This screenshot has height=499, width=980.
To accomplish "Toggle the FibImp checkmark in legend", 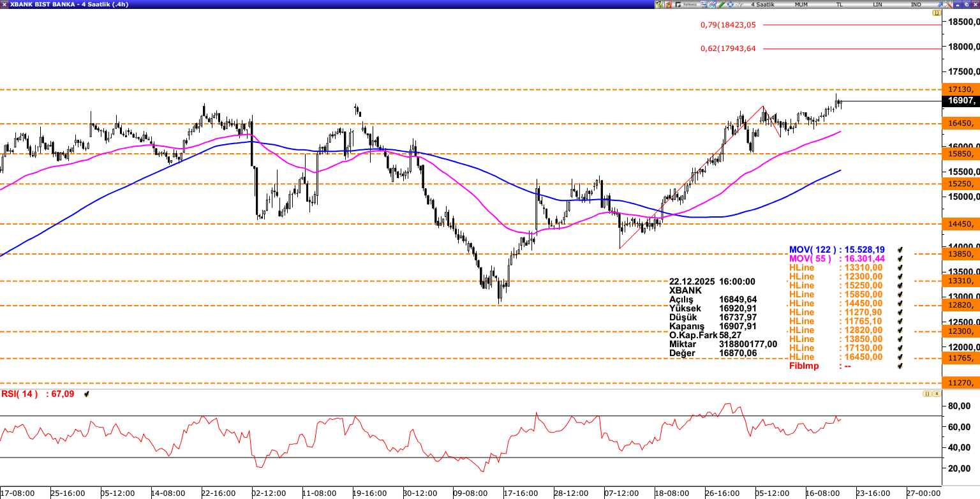I will pos(900,366).
